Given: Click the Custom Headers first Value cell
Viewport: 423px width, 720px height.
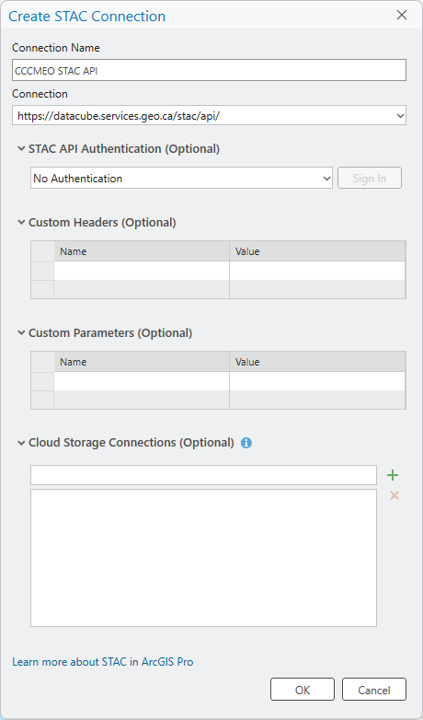Looking at the screenshot, I should [x=317, y=271].
